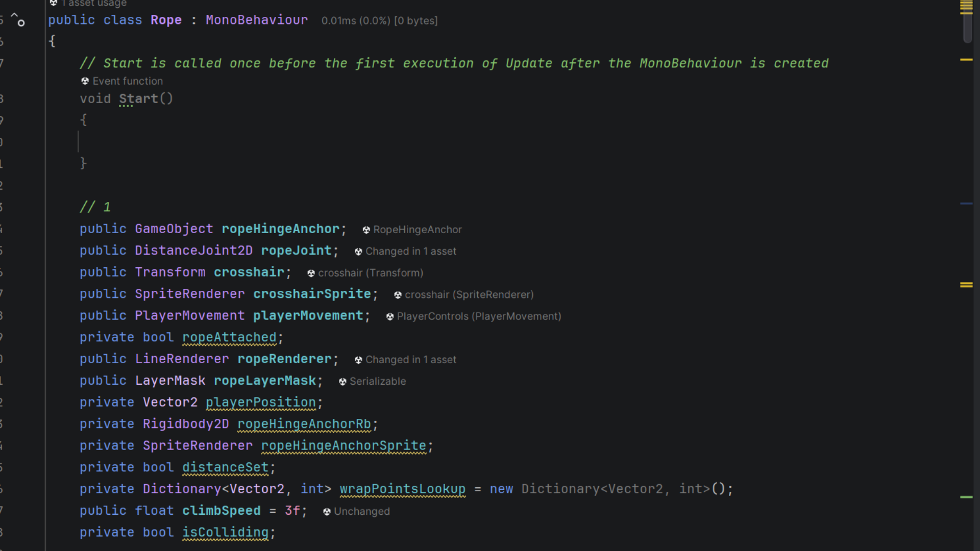Jump to the green marker on the error stripe
Image resolution: width=980 pixels, height=551 pixels.
(x=966, y=497)
